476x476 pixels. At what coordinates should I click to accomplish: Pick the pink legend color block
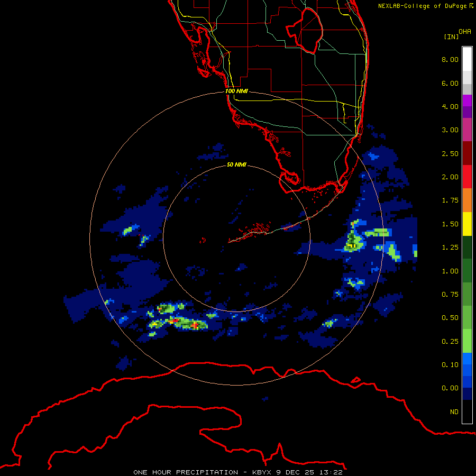pos(467,130)
